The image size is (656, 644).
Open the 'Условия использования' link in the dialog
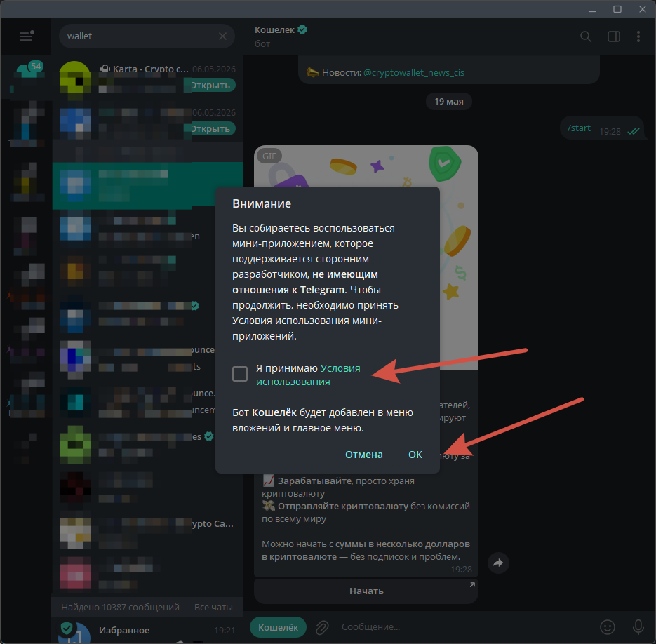(x=308, y=375)
